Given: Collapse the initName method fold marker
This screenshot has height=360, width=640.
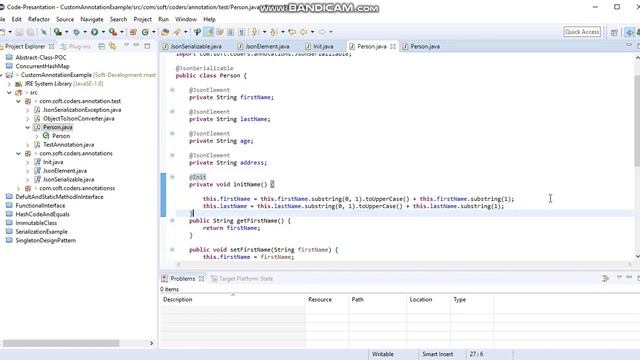Looking at the screenshot, I should pos(172,177).
